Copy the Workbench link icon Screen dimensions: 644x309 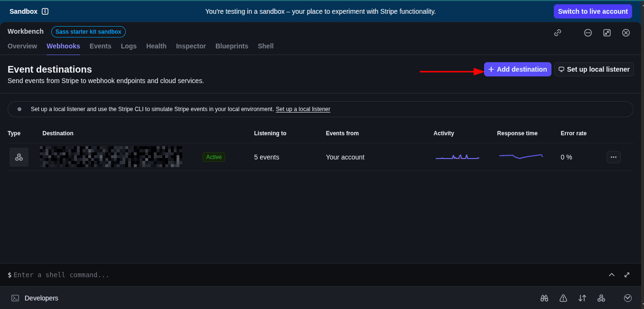pyautogui.click(x=558, y=33)
